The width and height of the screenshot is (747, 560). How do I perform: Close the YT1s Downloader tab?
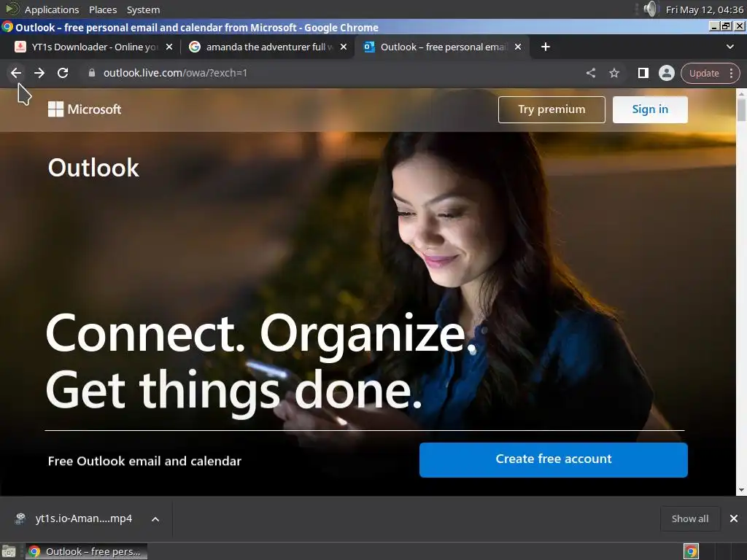(x=169, y=47)
